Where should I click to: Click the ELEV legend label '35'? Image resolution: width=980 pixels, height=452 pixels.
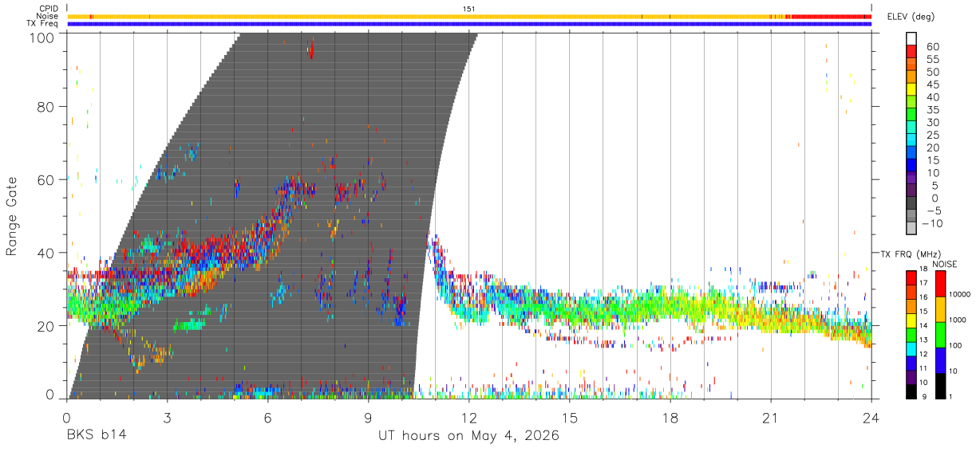point(932,110)
